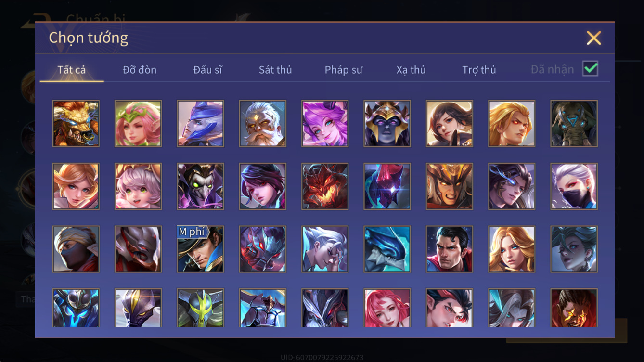Choose the pink-haired girl with green crown

point(138,124)
